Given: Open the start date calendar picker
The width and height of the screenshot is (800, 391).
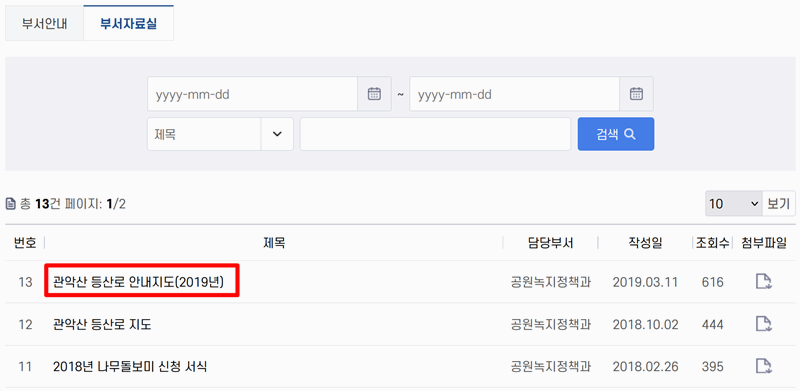Looking at the screenshot, I should click(374, 94).
